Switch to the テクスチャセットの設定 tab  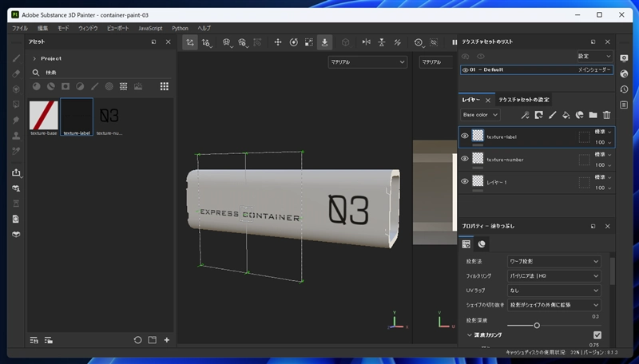coord(523,100)
